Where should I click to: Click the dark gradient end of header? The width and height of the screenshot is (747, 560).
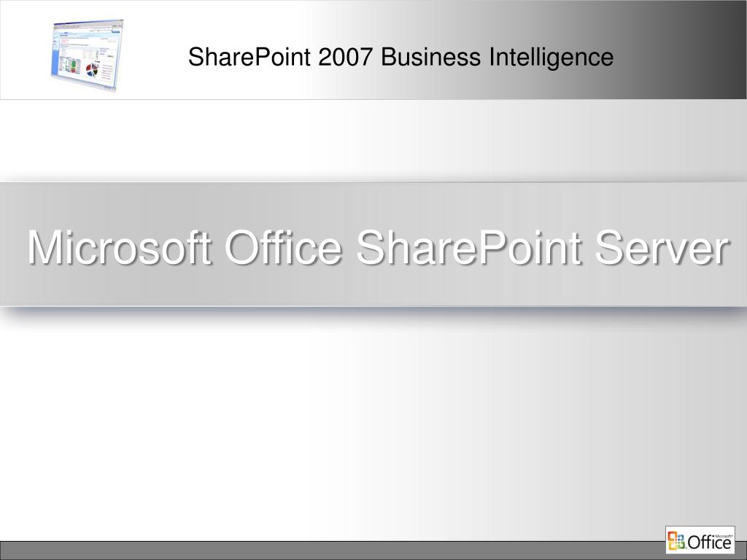705,50
